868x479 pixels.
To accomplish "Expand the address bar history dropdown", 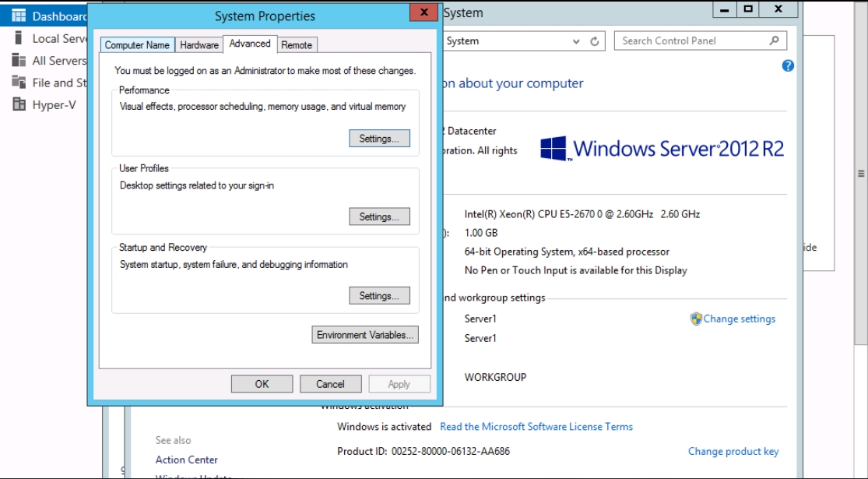I will 576,41.
